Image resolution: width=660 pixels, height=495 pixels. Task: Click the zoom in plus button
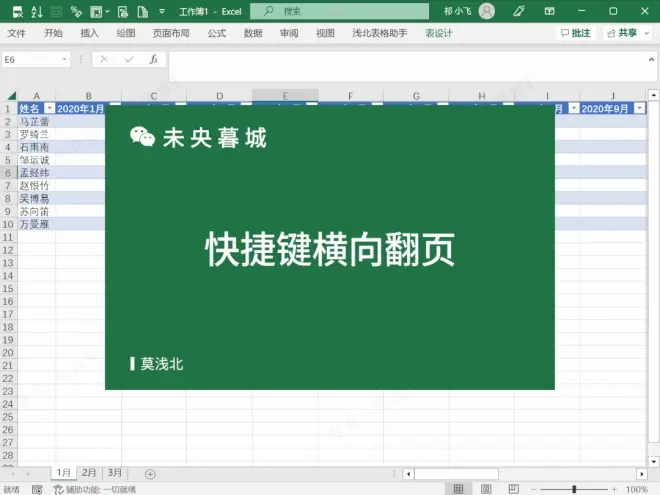point(614,489)
